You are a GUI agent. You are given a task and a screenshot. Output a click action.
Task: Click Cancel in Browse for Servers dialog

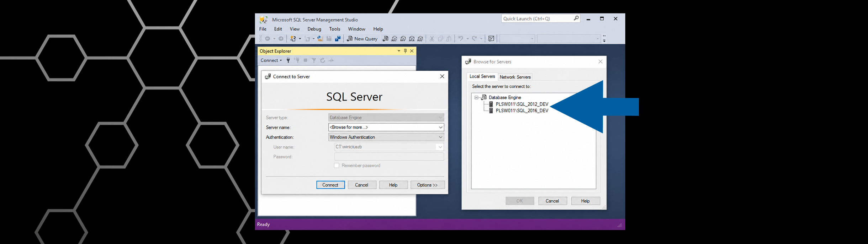[552, 201]
